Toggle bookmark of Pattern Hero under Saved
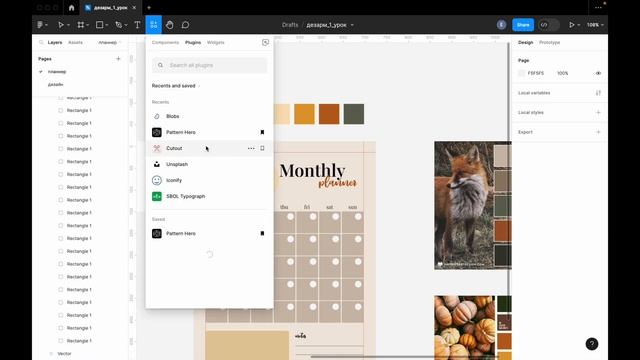The image size is (640, 360). click(x=262, y=233)
